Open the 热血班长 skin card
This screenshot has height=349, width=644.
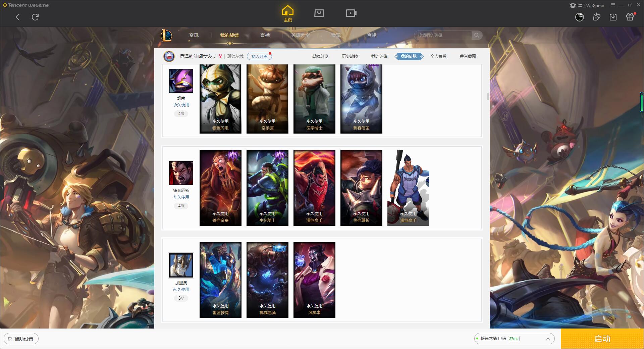361,188
